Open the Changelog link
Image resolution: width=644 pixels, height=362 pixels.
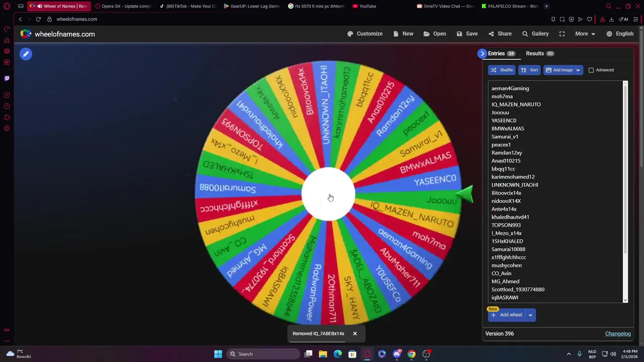tap(618, 334)
